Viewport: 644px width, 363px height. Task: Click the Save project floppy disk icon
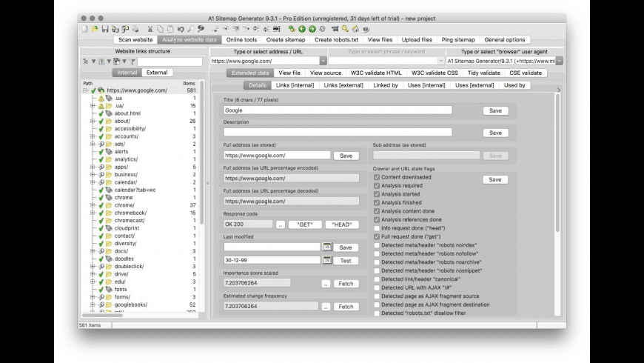pyautogui.click(x=104, y=29)
